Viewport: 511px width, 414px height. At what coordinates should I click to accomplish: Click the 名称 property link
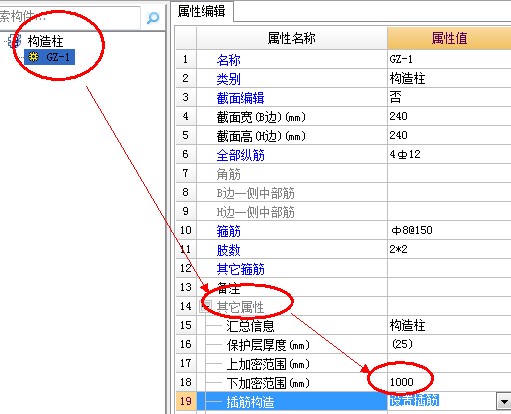(x=228, y=60)
